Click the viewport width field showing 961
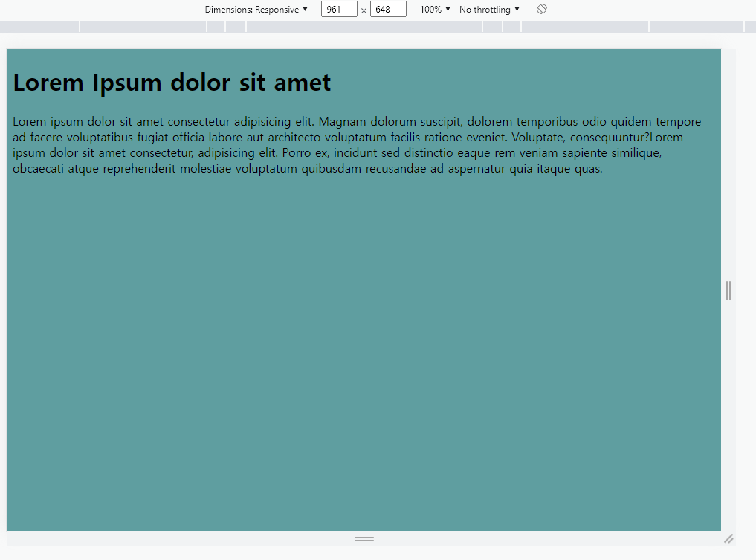This screenshot has width=756, height=560. coord(339,9)
